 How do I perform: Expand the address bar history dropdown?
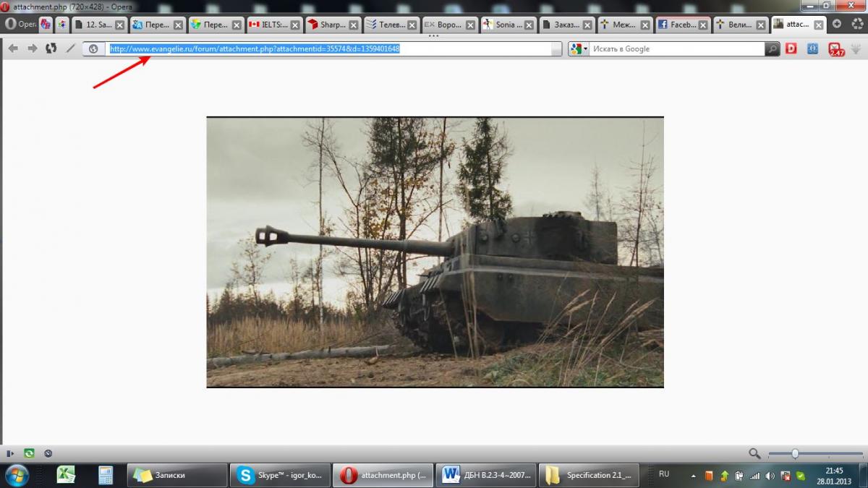(556, 49)
